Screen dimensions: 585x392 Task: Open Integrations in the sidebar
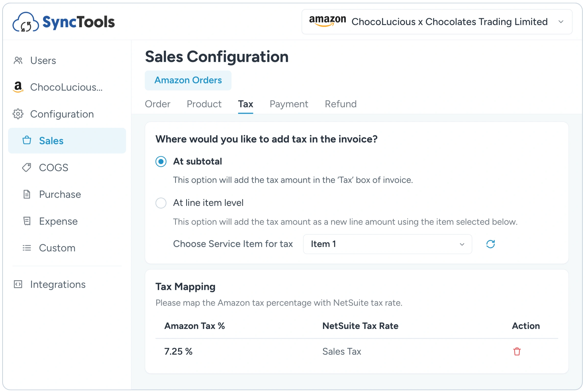coord(58,285)
